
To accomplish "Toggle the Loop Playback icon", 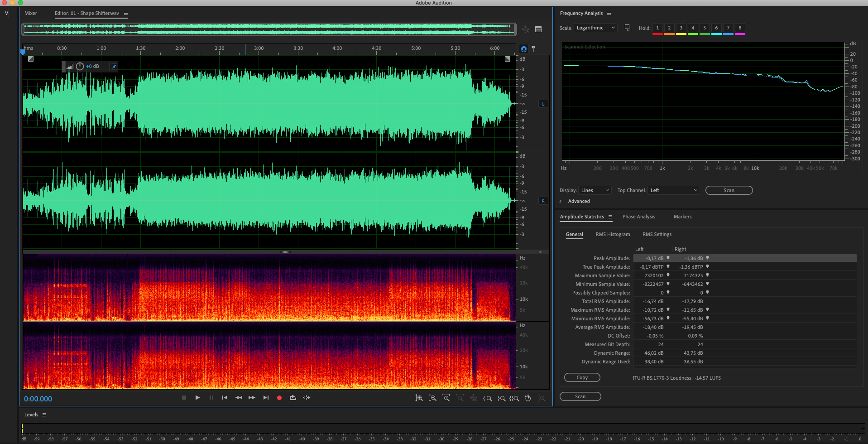I will click(x=293, y=398).
